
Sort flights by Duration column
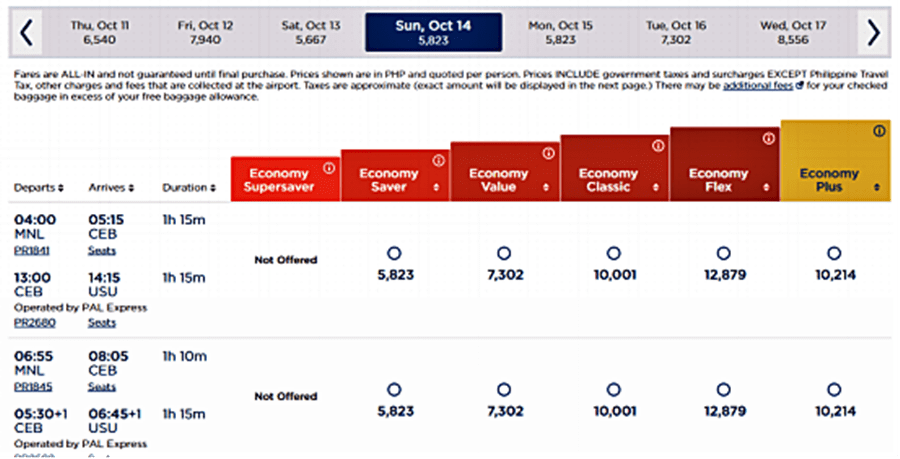point(188,187)
